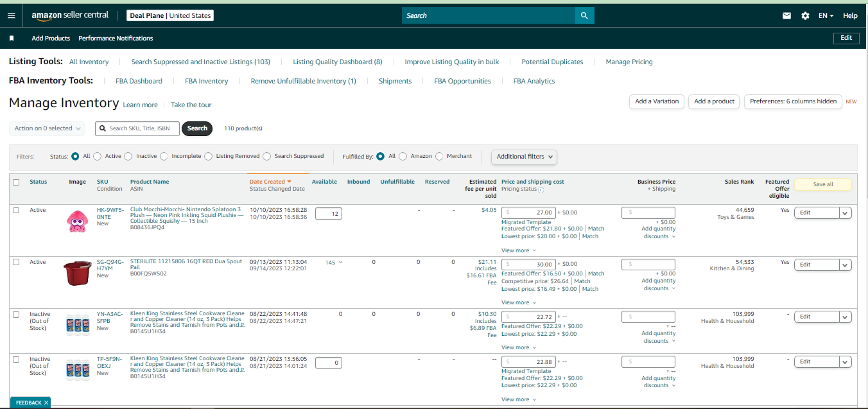The height and width of the screenshot is (409, 868).
Task: Open the pink squid plush thumbnail
Action: pos(77,221)
